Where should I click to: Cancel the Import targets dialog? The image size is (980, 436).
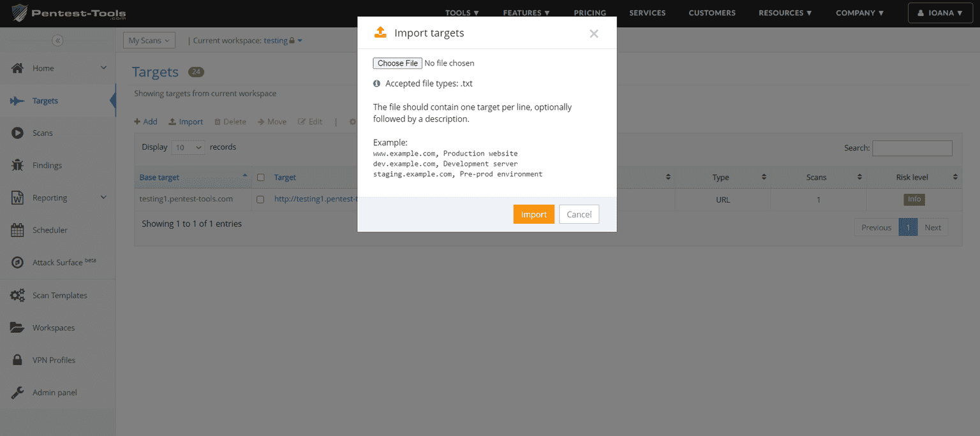[579, 214]
